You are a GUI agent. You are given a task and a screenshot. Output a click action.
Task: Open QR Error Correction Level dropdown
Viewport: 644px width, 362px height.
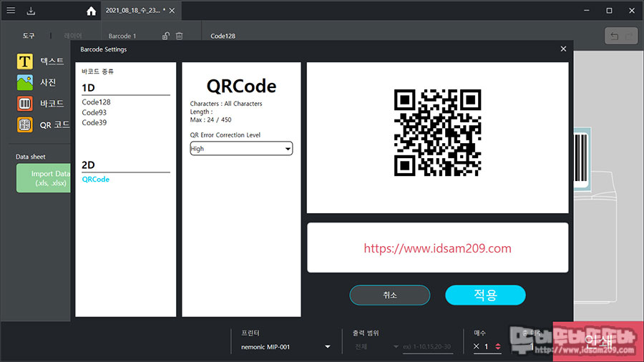[x=242, y=149]
